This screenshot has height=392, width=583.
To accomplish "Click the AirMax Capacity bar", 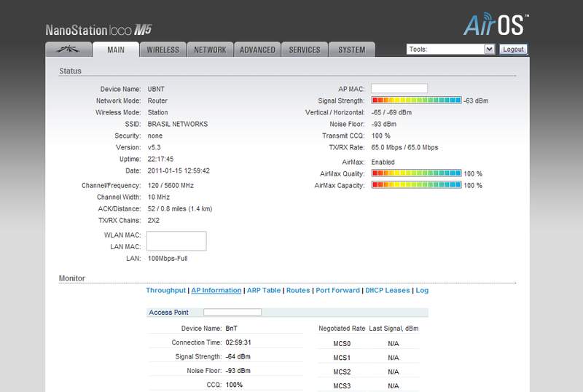I will coord(416,184).
